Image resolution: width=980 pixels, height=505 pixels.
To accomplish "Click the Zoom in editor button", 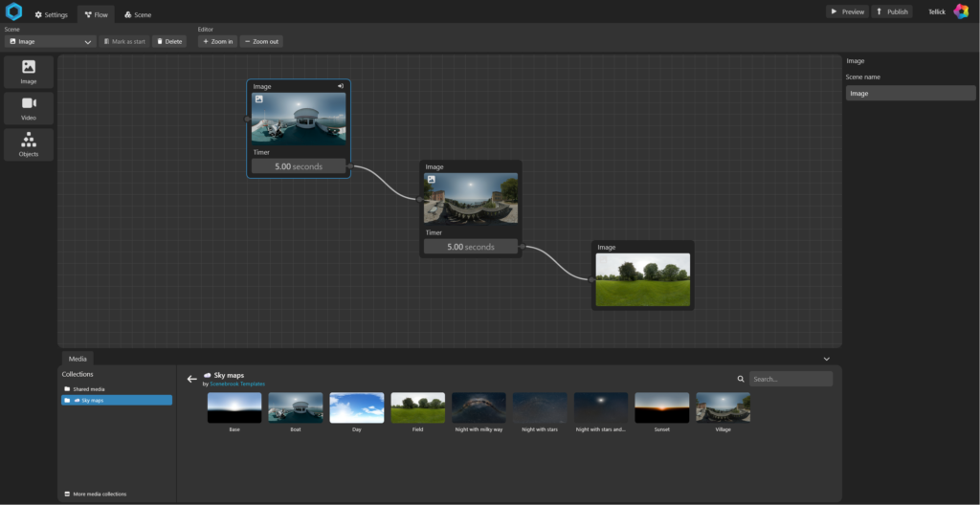I will (217, 42).
